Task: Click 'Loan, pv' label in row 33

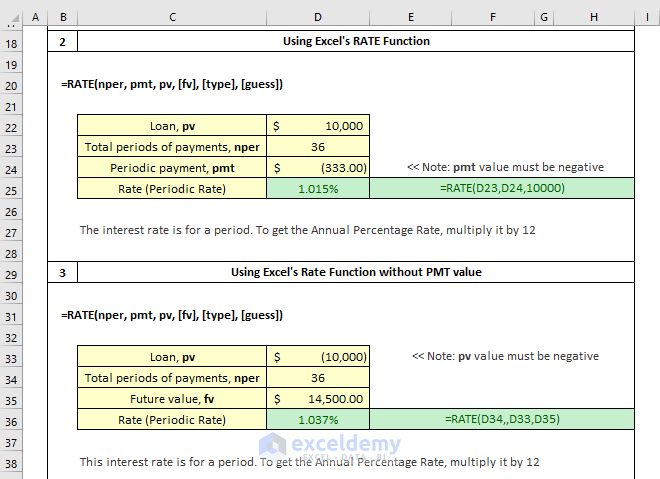Action: [x=172, y=357]
